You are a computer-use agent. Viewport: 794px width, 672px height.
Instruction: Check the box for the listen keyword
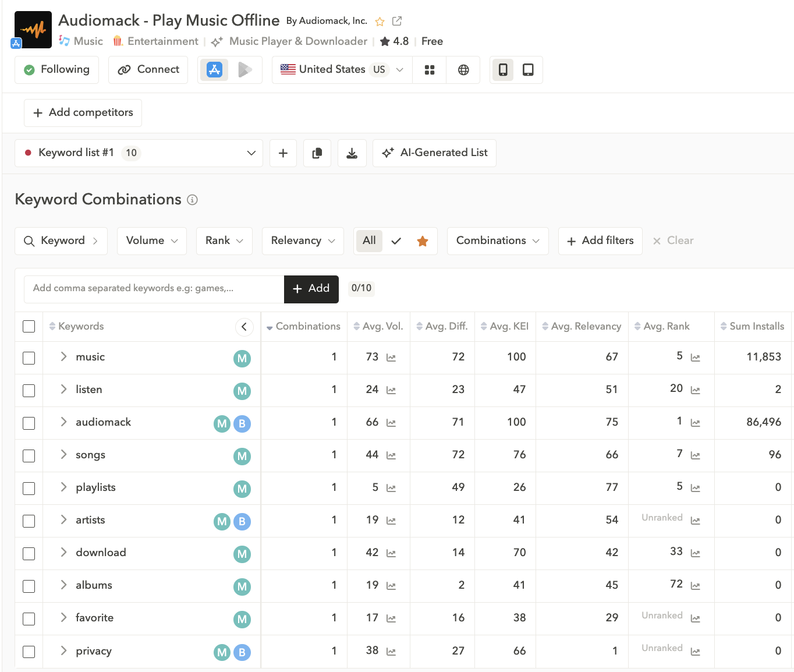tap(29, 391)
